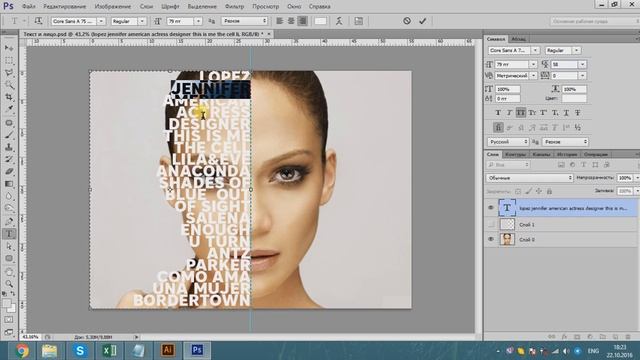Select the Crop tool
This screenshot has height=360, width=640.
point(9,97)
